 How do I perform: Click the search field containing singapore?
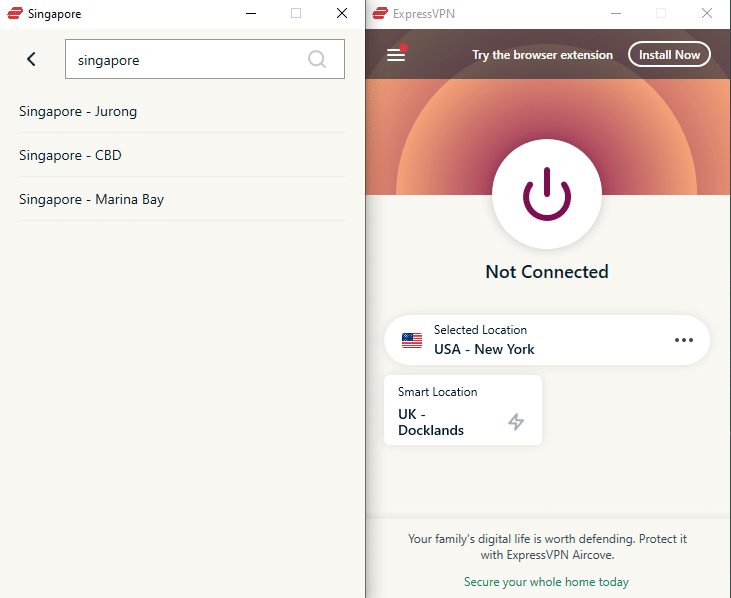[205, 59]
